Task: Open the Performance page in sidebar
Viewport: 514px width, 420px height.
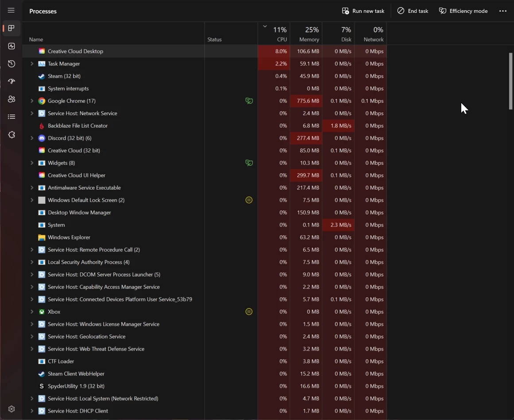Action: pyautogui.click(x=12, y=46)
